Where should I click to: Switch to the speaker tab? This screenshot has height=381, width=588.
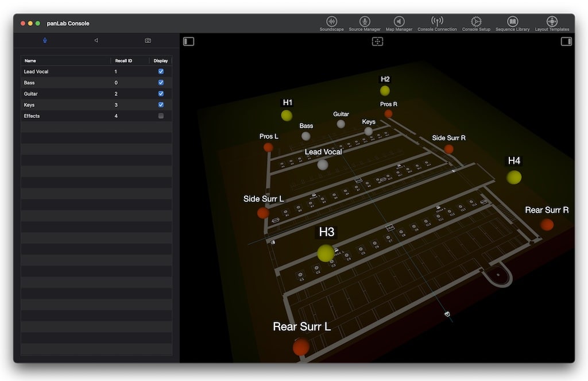pyautogui.click(x=96, y=41)
